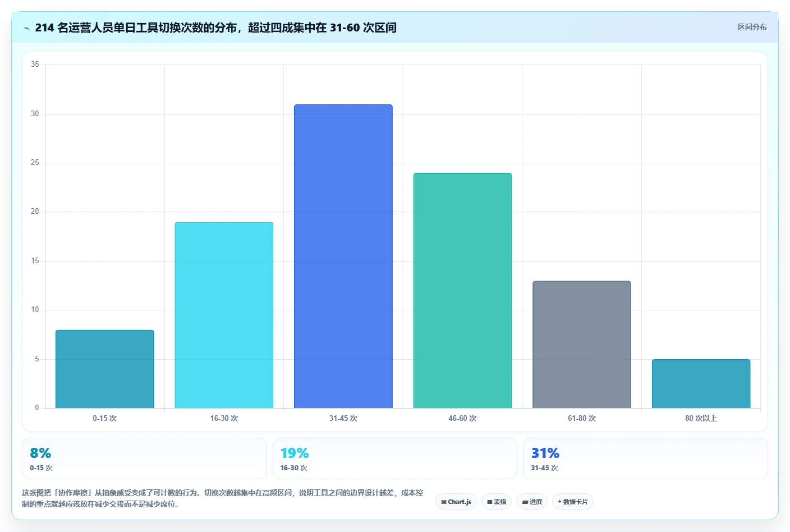The width and height of the screenshot is (790, 532).
Task: Click the chart title starting with 214 名运营人员
Action: [x=215, y=27]
